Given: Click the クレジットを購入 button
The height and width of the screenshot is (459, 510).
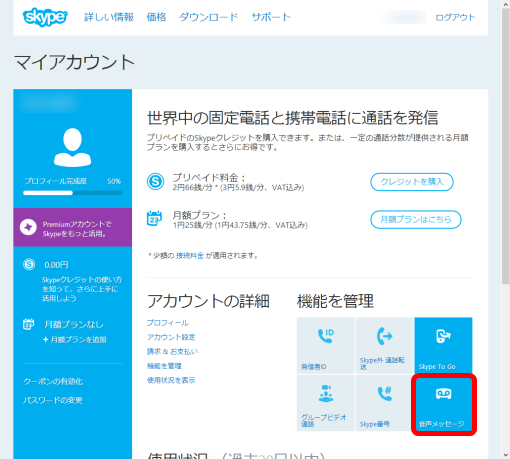Looking at the screenshot, I should click(x=412, y=182).
